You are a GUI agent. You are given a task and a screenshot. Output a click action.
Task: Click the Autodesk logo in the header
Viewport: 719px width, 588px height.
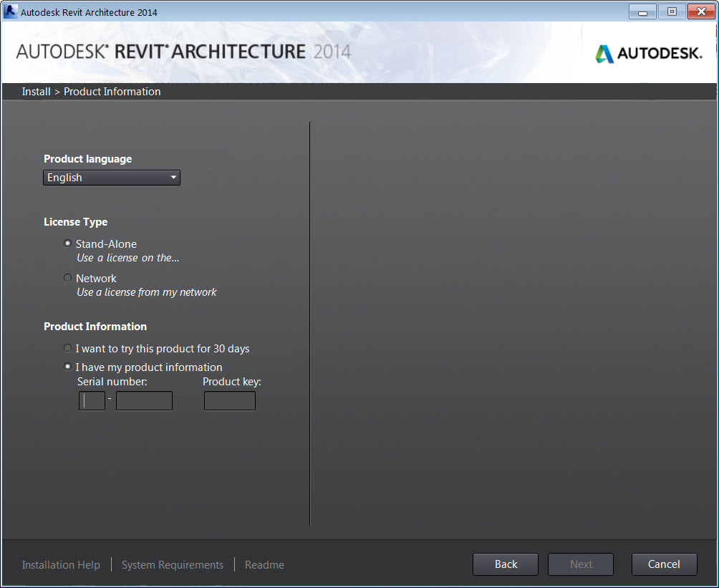tap(648, 53)
